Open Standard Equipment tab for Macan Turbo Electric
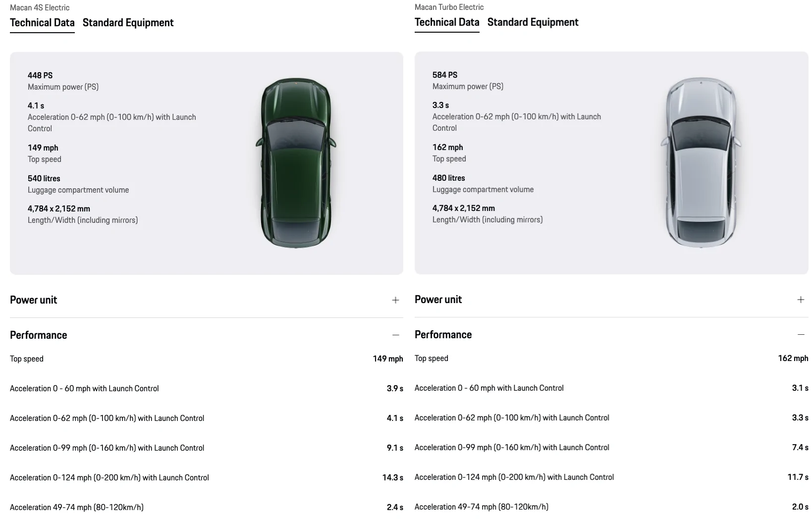Viewport: 812px width, 519px height. click(533, 22)
